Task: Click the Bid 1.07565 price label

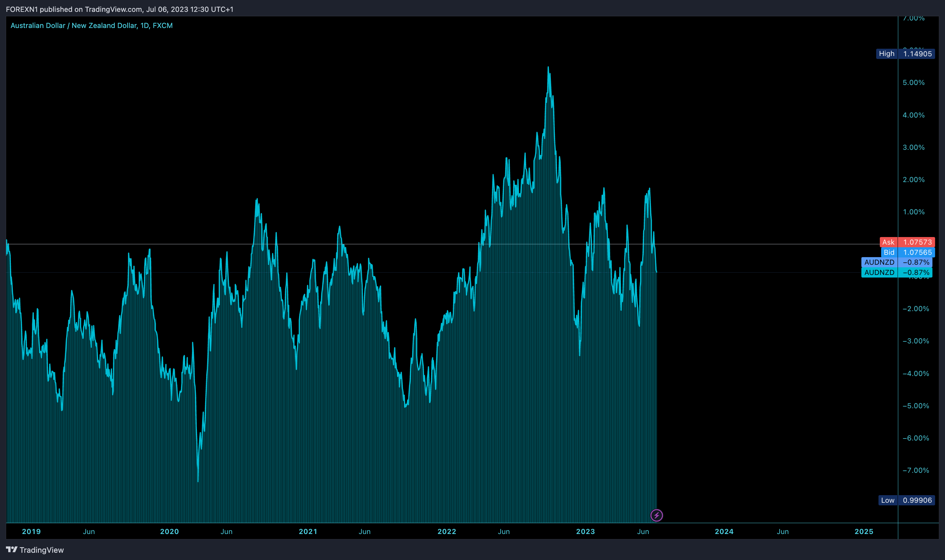Action: coord(908,252)
